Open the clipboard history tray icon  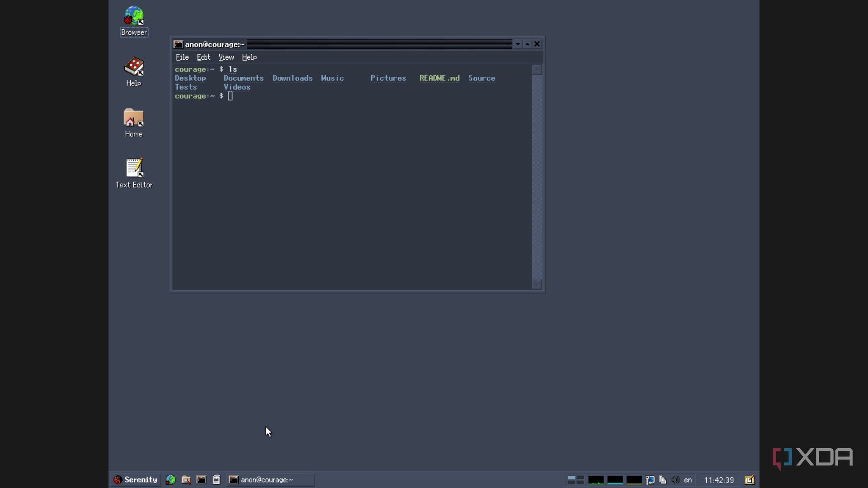pyautogui.click(x=663, y=480)
